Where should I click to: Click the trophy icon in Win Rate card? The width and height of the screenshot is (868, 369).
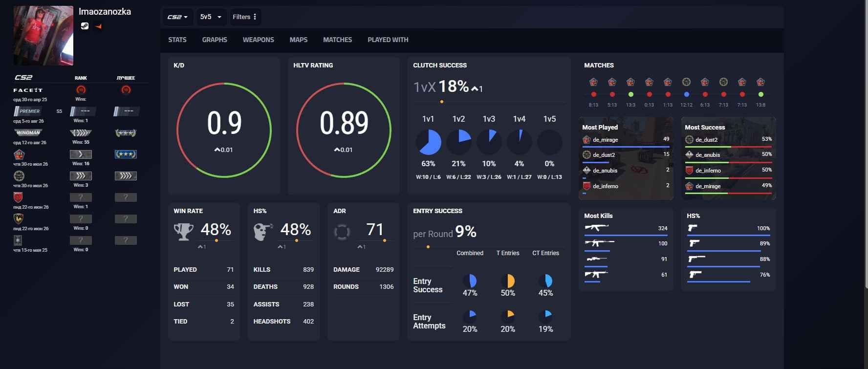184,231
